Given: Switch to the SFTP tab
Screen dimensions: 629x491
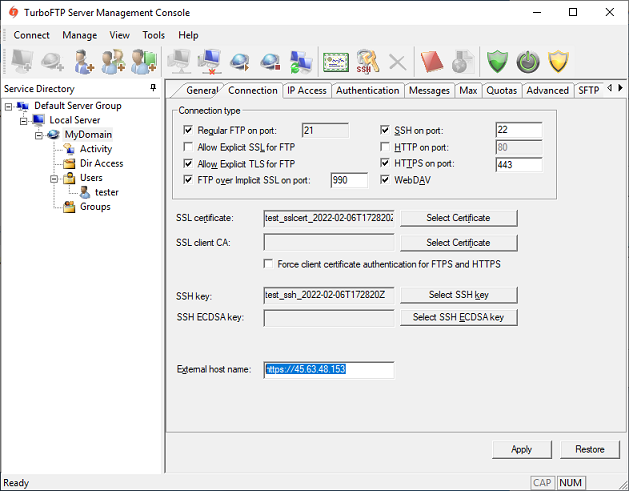Looking at the screenshot, I should [x=588, y=91].
